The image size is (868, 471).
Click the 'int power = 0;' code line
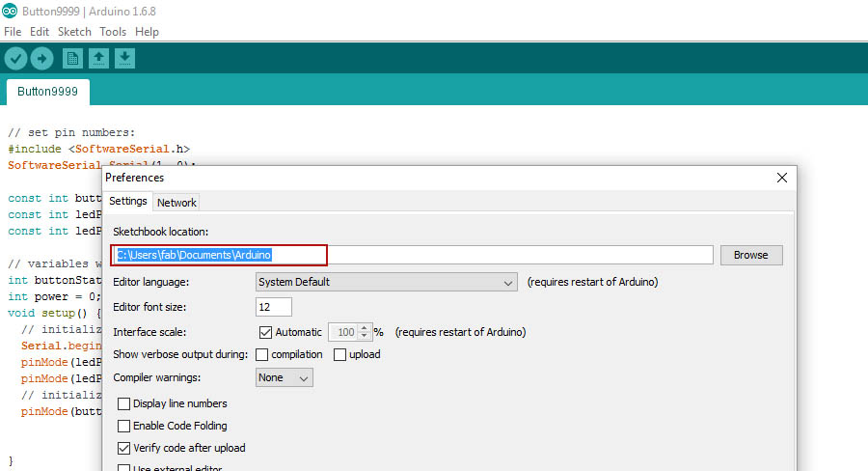pos(54,296)
